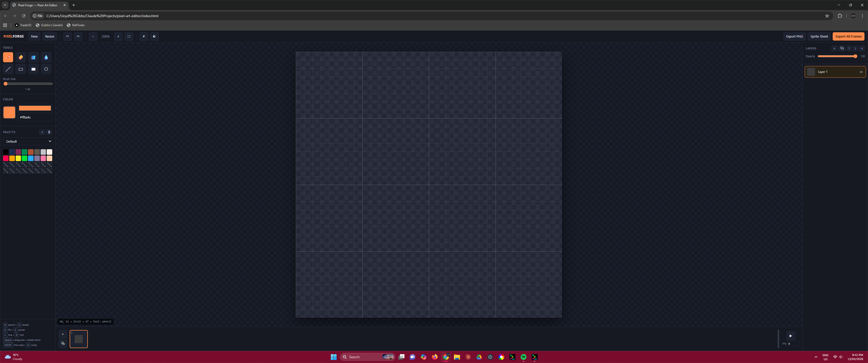Reload the page
This screenshot has height=363, width=868.
24,16
